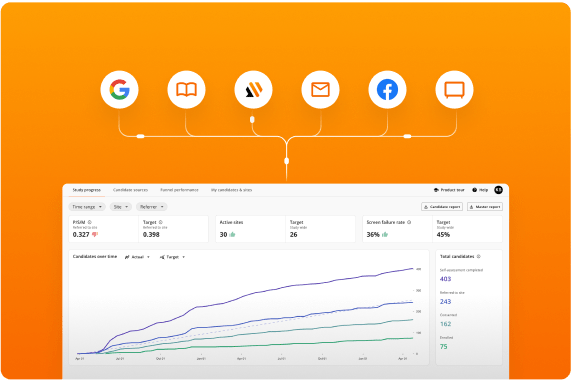Open the user avatar in header
Image resolution: width=571 pixels, height=380 pixels.
[498, 190]
